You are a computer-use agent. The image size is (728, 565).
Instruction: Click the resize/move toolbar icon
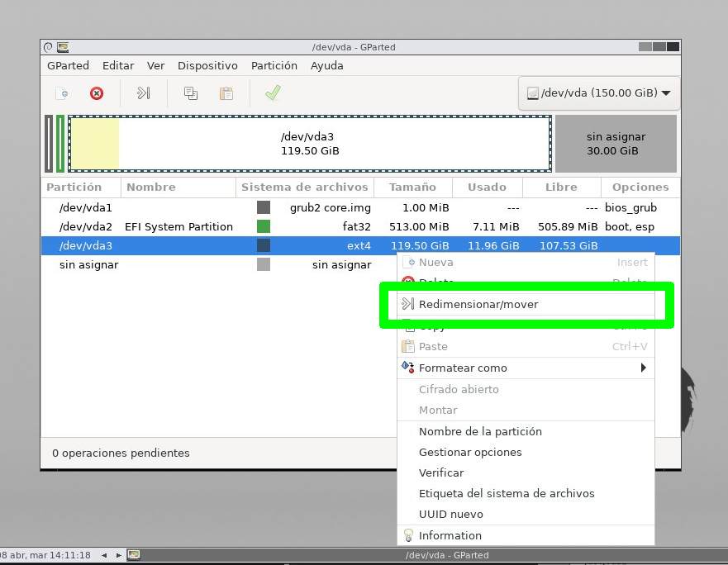(x=144, y=93)
